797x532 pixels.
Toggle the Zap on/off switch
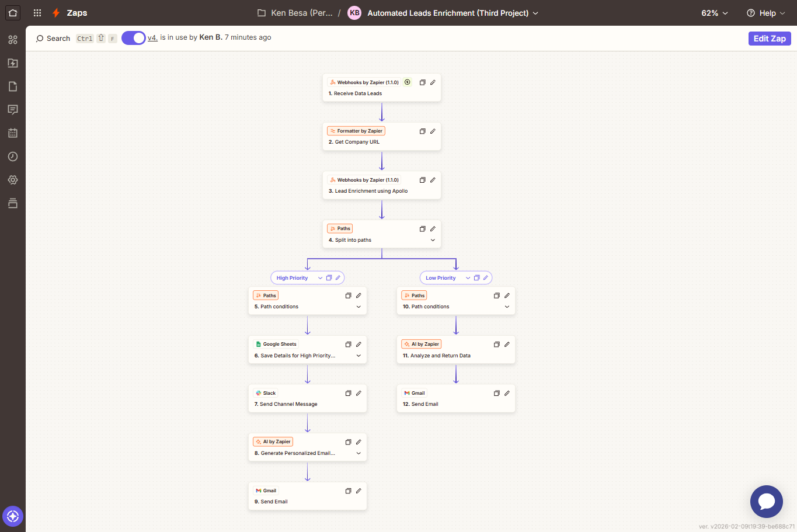134,38
